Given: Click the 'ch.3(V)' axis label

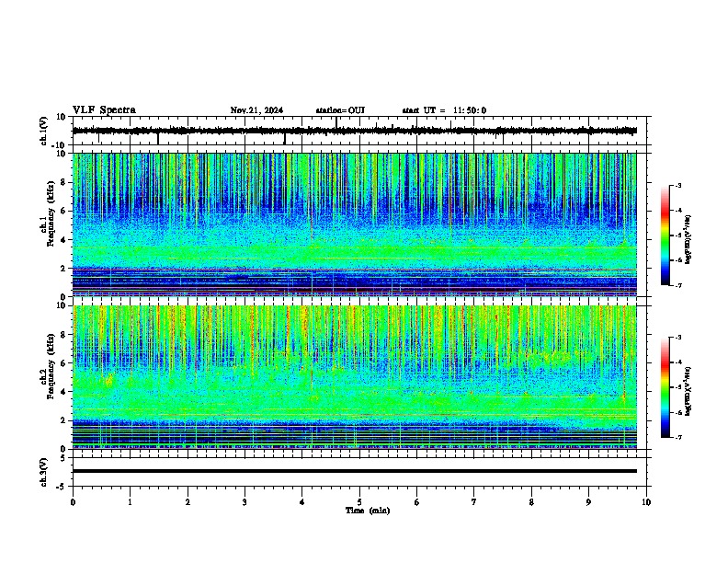Looking at the screenshot, I should coord(43,472).
